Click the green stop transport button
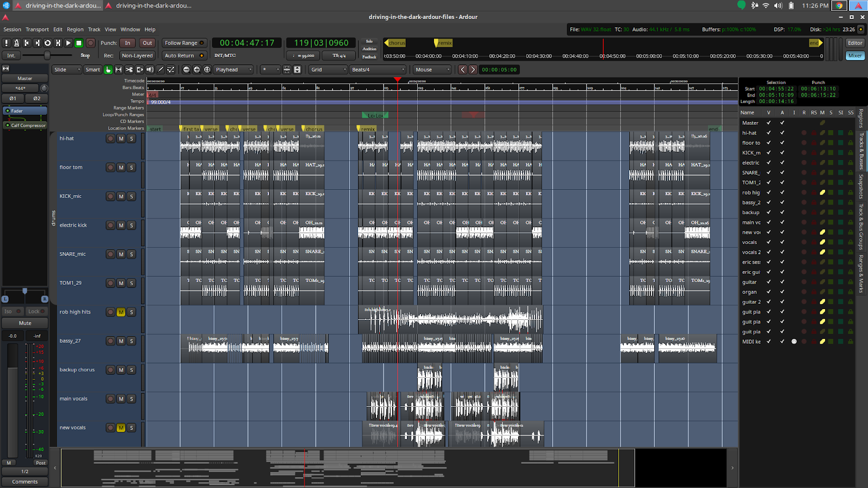The height and width of the screenshot is (488, 868). 79,43
